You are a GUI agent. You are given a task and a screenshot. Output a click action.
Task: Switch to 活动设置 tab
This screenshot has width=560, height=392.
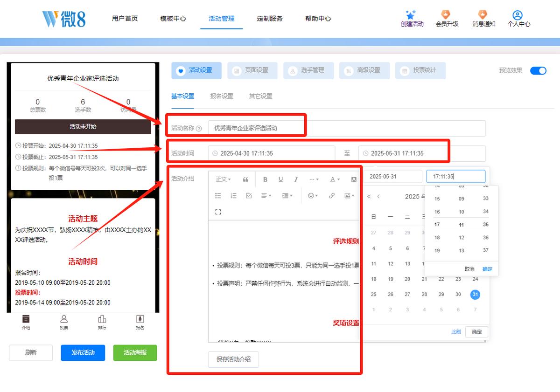click(x=196, y=70)
